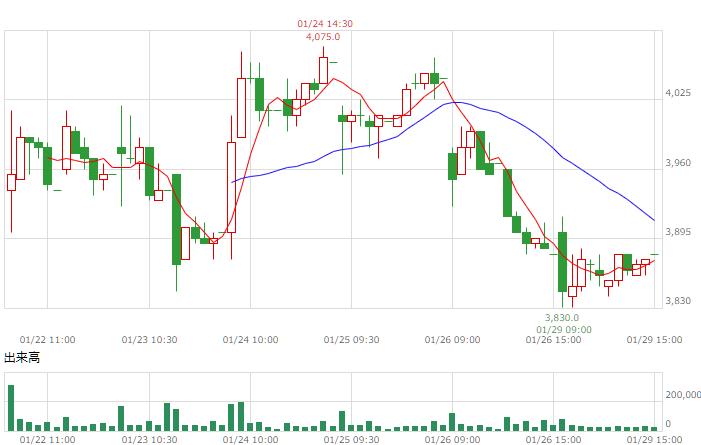Click 01/24 10:00 label under volume chart
The image size is (701, 445).
tap(250, 440)
